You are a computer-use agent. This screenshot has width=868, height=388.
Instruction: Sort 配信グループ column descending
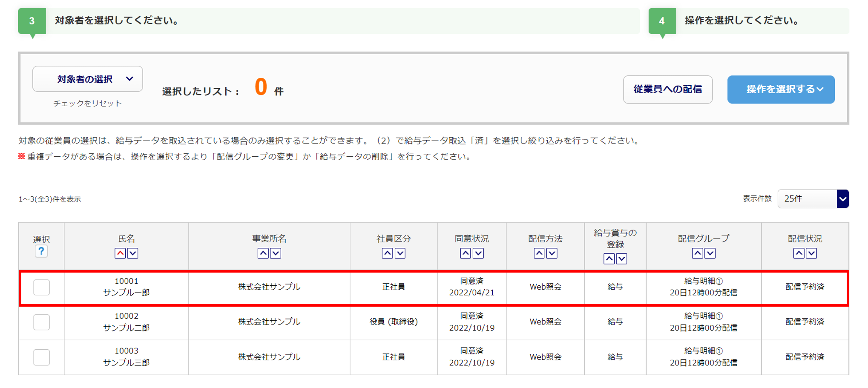pyautogui.click(x=710, y=253)
